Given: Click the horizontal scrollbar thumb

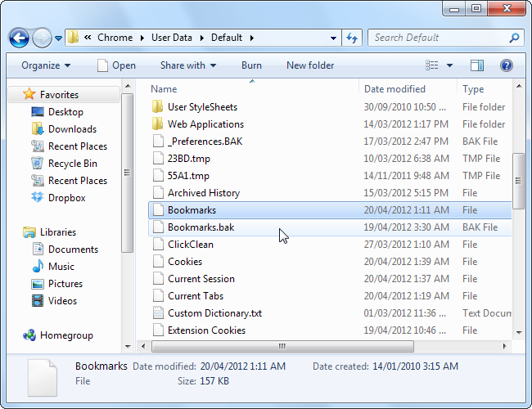Looking at the screenshot, I should pyautogui.click(x=282, y=346).
